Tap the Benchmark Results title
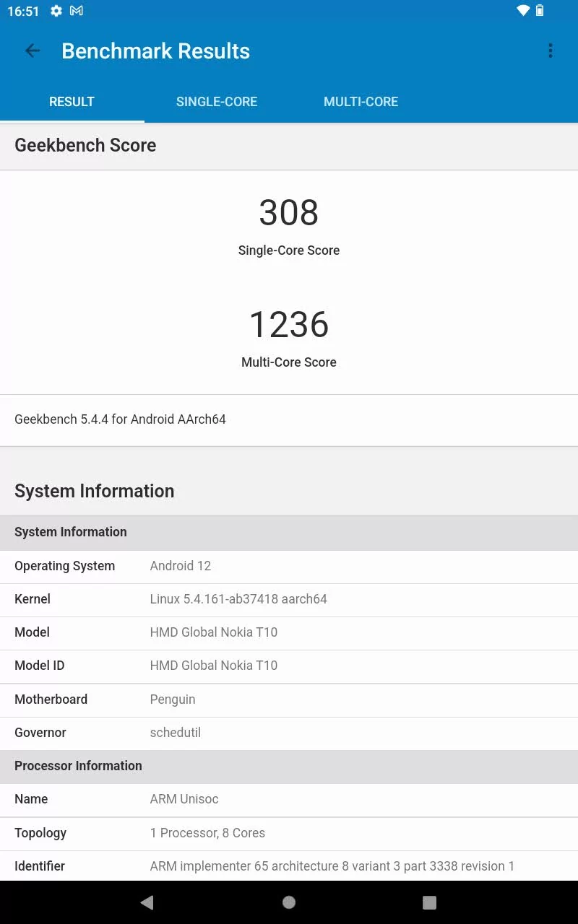578x924 pixels. coord(156,51)
